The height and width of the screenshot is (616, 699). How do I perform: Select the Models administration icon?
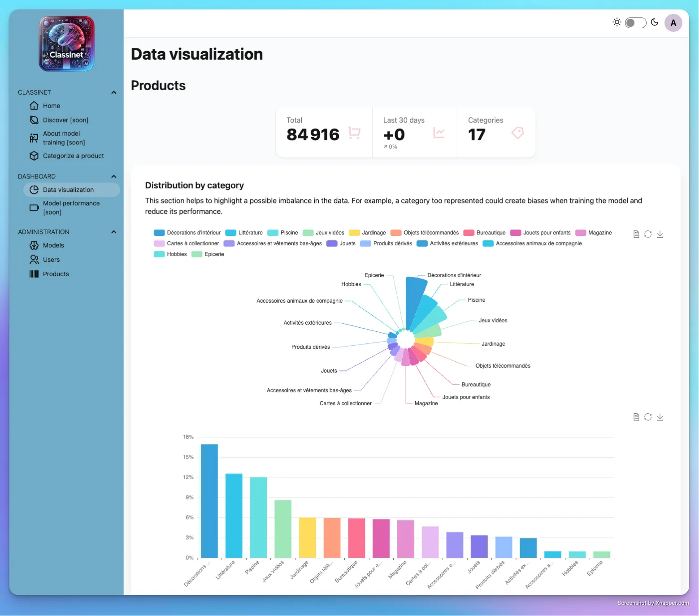[x=34, y=245]
